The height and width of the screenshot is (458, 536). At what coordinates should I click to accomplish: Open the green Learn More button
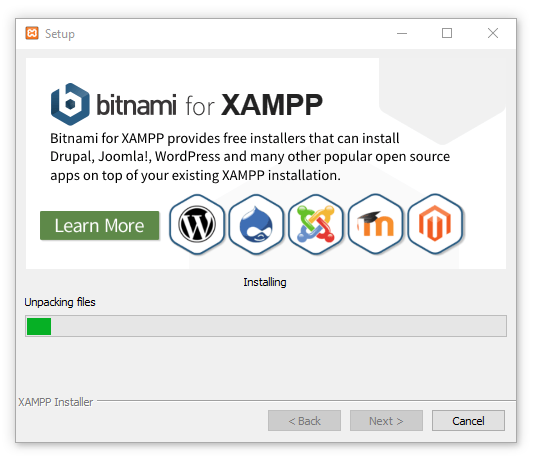[99, 226]
